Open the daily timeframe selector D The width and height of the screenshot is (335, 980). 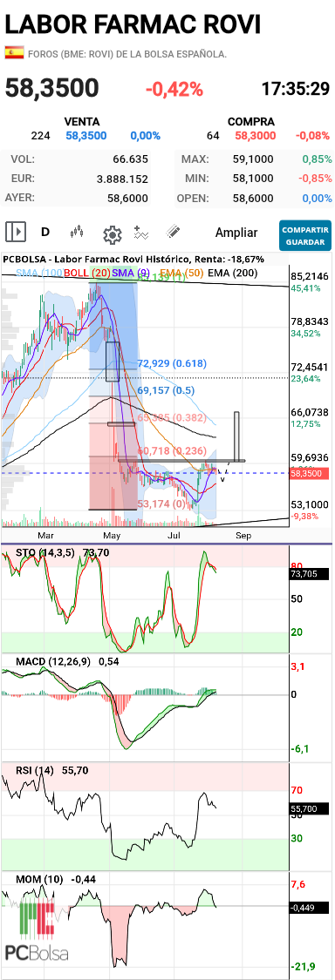tap(45, 233)
